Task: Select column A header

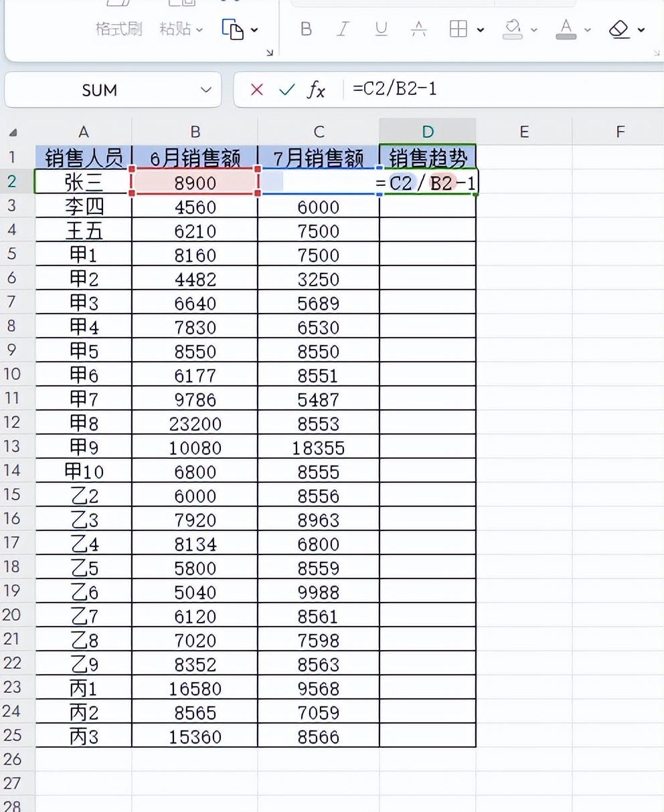Action: [83, 132]
